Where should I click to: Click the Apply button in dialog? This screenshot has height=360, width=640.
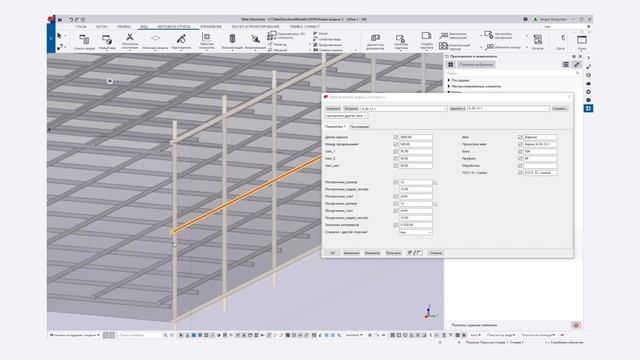coord(351,253)
